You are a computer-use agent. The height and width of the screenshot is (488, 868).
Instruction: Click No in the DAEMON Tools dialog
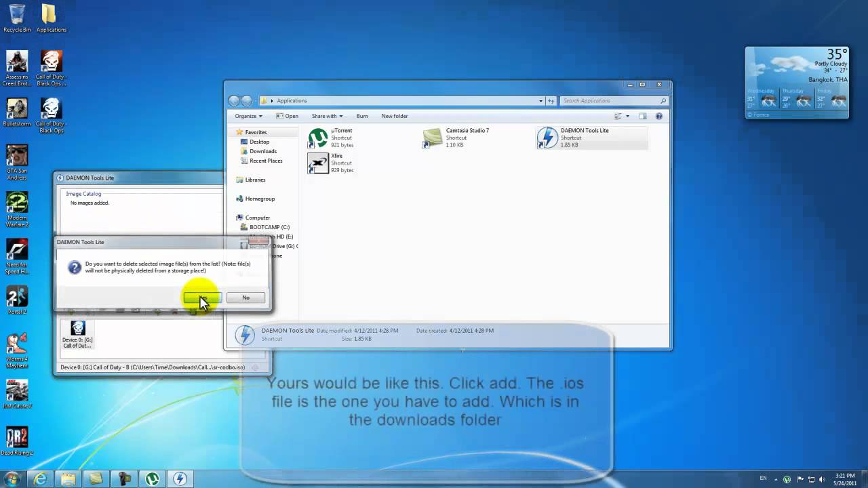click(x=245, y=298)
